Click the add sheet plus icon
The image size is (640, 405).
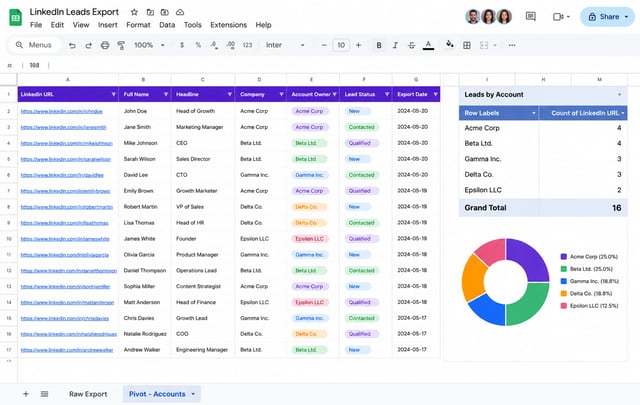[x=26, y=394]
